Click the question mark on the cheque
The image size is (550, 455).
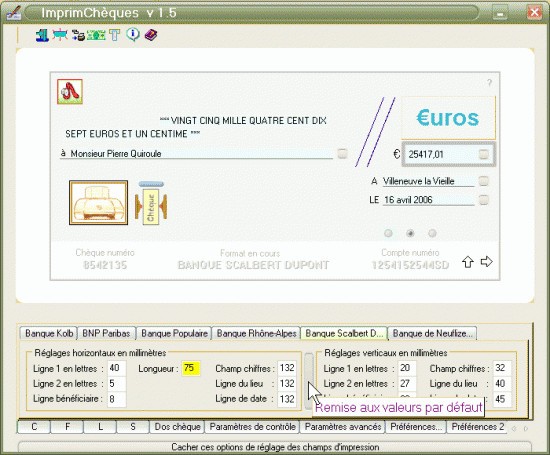click(489, 83)
